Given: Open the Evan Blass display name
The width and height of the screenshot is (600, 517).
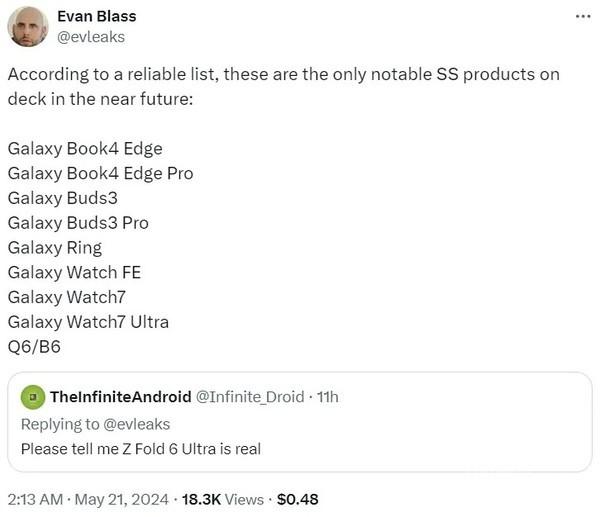Looking at the screenshot, I should tap(97, 16).
